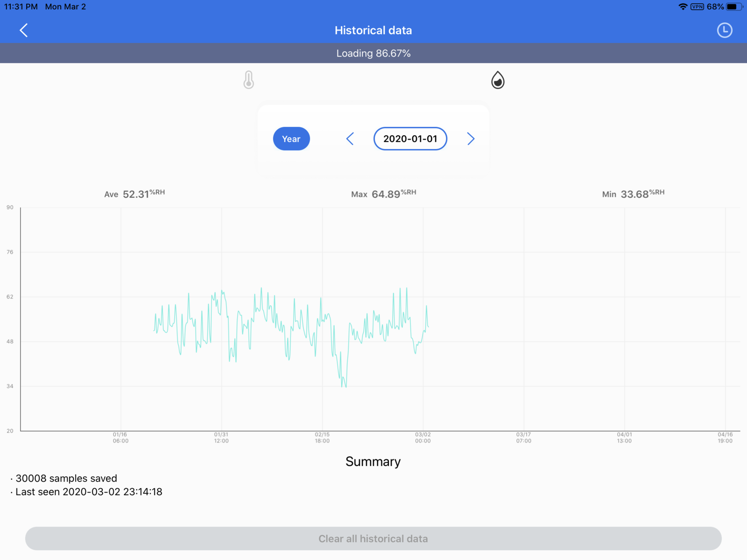The width and height of the screenshot is (747, 560).
Task: Tap the 11:31 PM clock in status bar
Action: (x=21, y=7)
